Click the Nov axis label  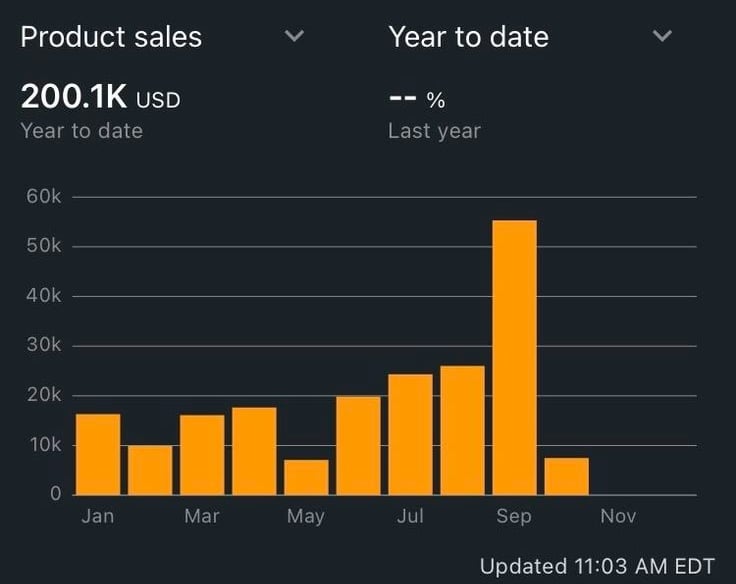[x=618, y=516]
